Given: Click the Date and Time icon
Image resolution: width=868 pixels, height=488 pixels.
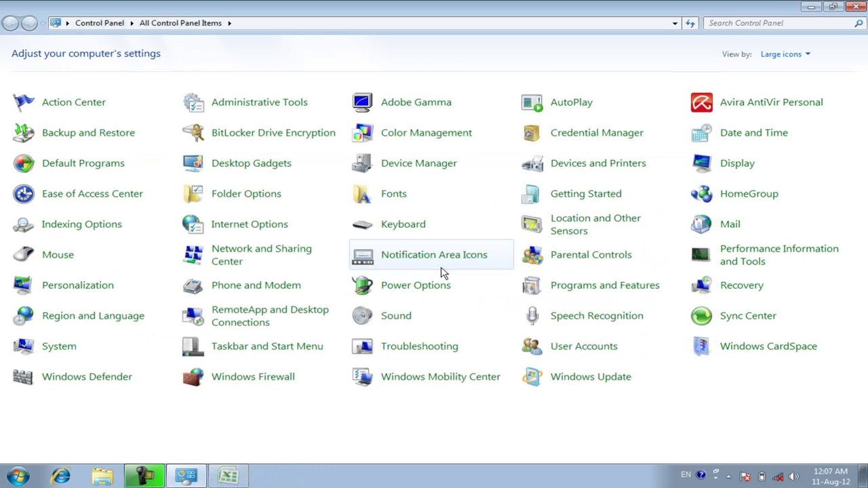Looking at the screenshot, I should click(702, 133).
